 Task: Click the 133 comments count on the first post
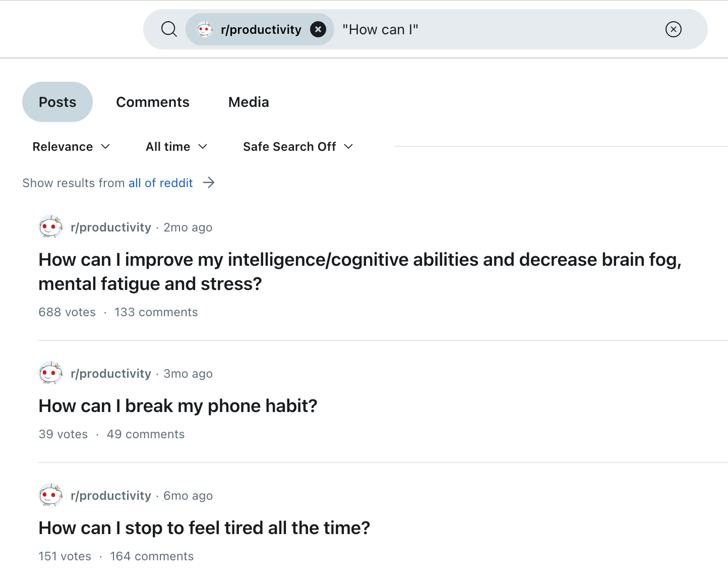[x=156, y=312]
